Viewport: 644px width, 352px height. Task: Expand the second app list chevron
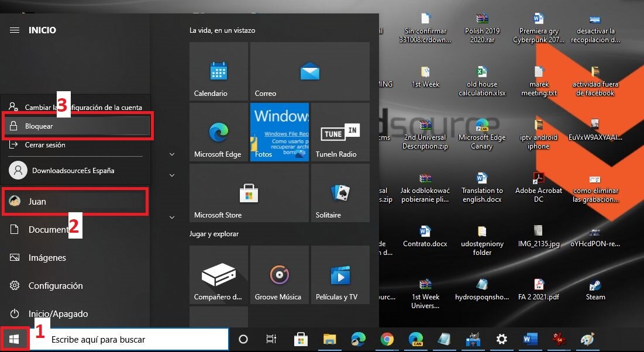(x=172, y=175)
